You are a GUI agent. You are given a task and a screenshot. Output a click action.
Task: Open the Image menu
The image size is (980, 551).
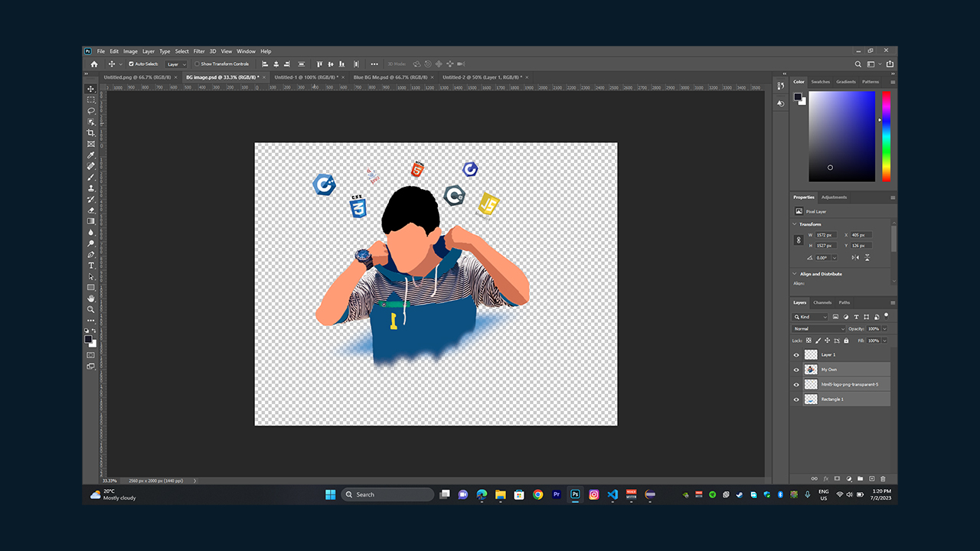tap(131, 51)
